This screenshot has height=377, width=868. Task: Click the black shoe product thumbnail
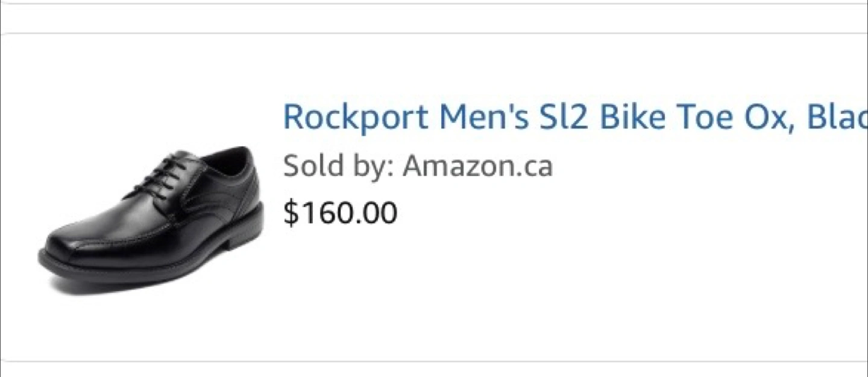pyautogui.click(x=151, y=220)
